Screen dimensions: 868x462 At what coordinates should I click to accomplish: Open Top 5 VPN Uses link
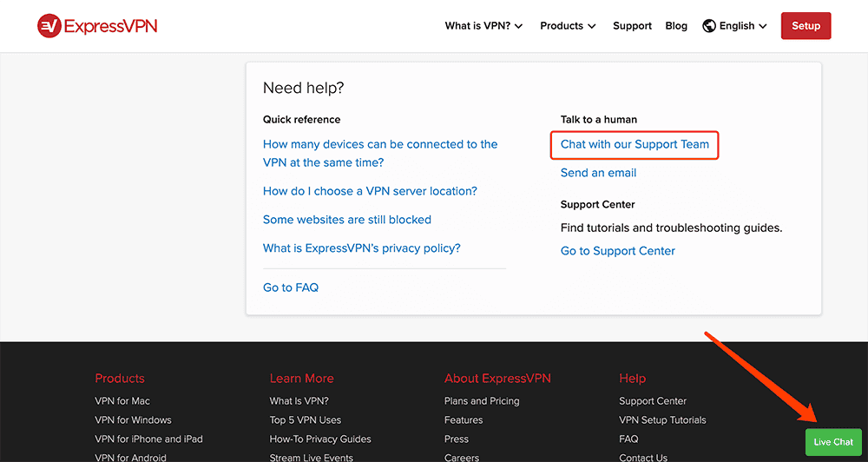(306, 420)
